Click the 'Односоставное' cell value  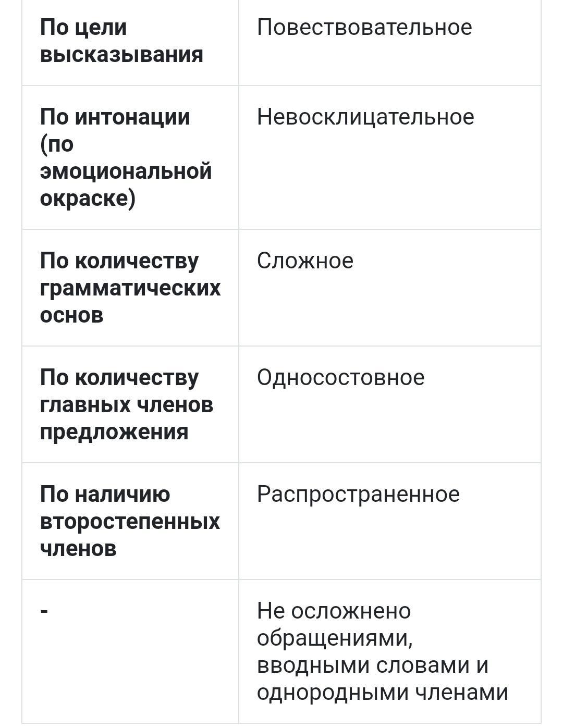pyautogui.click(x=340, y=377)
